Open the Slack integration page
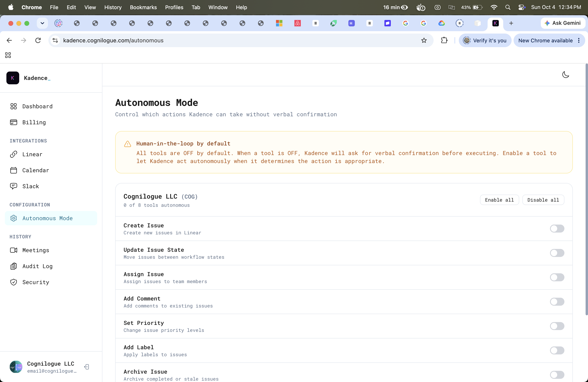This screenshot has height=382, width=588. pyautogui.click(x=51, y=186)
